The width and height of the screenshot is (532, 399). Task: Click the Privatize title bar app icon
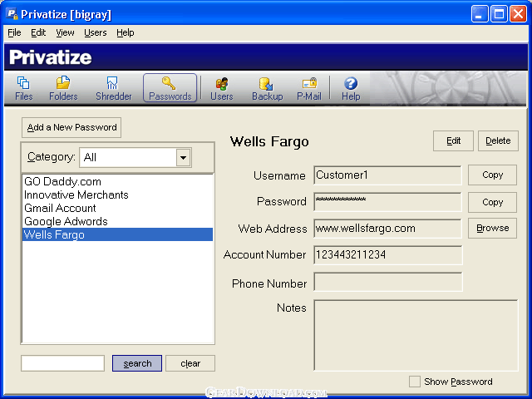[x=12, y=14]
